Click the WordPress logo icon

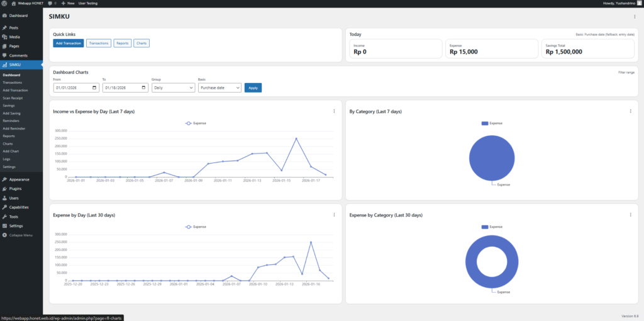click(4, 3)
